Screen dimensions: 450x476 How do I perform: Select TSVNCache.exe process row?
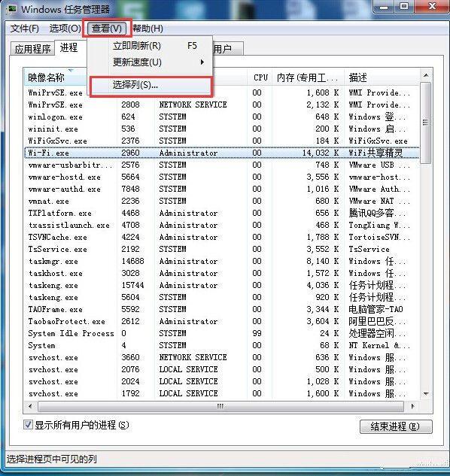222,237
